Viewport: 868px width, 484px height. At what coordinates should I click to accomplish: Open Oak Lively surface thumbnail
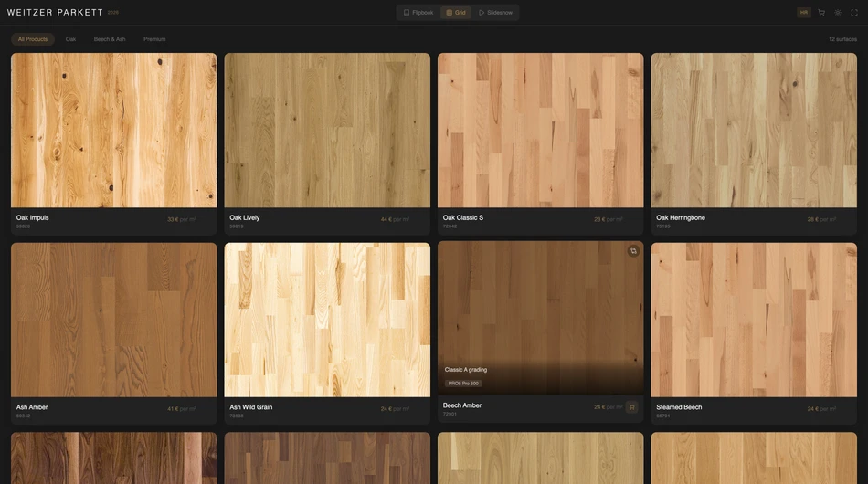tap(327, 130)
